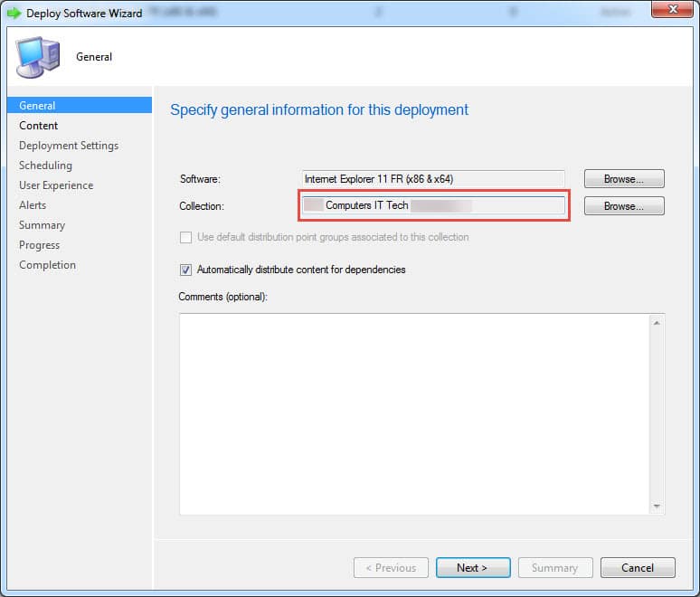This screenshot has width=700, height=597.
Task: Click the comments scrollbar up arrow
Action: (x=657, y=323)
